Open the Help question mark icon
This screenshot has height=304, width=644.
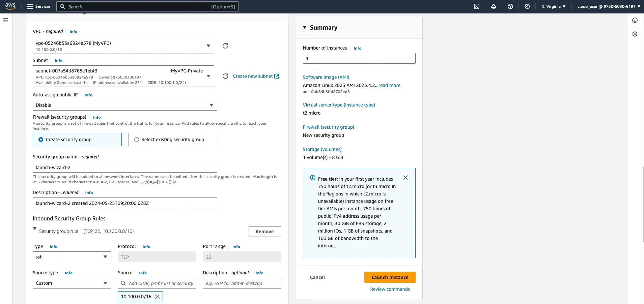(x=510, y=6)
